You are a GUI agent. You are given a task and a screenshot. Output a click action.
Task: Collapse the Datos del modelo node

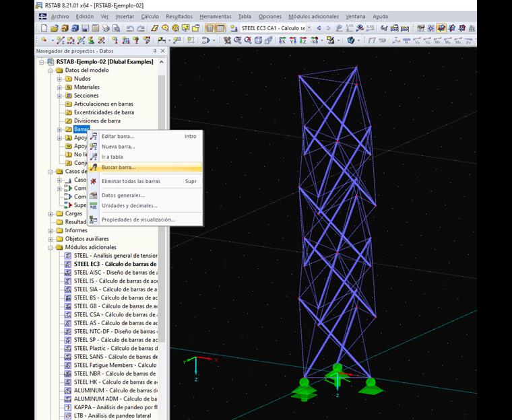pos(51,71)
